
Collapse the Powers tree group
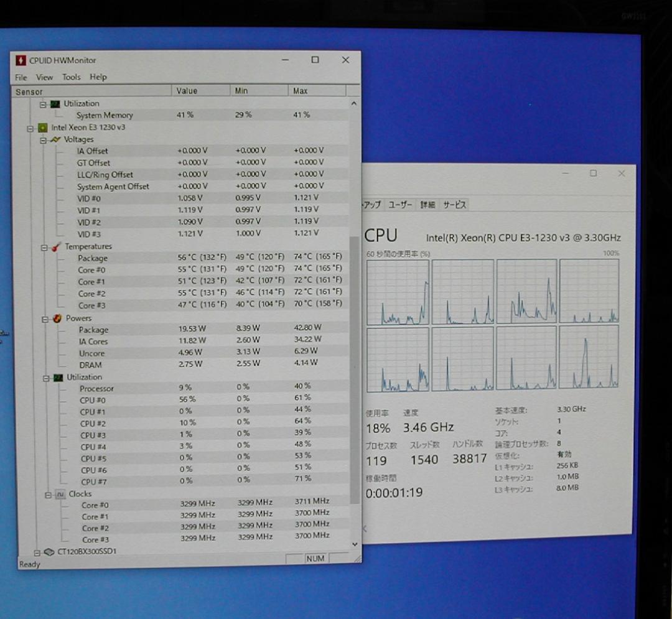pyautogui.click(x=45, y=319)
